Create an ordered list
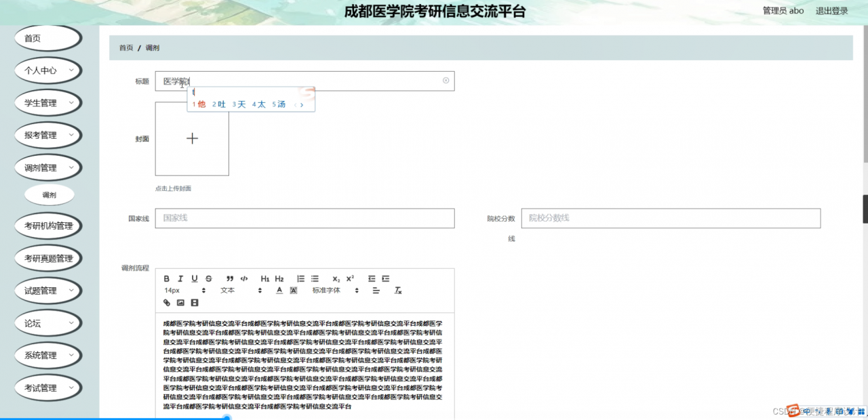This screenshot has height=420, width=868. click(301, 278)
